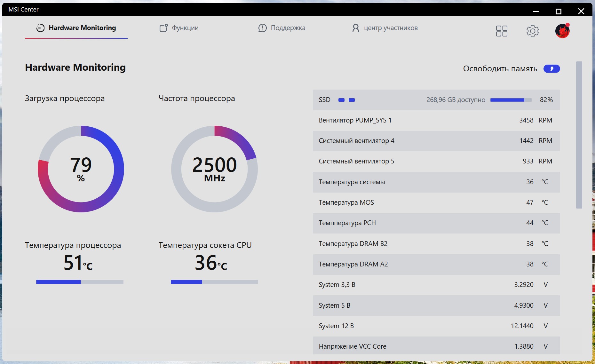Click the CPU temperature progress bar
Viewport: 595px width, 364px height.
coord(80,282)
